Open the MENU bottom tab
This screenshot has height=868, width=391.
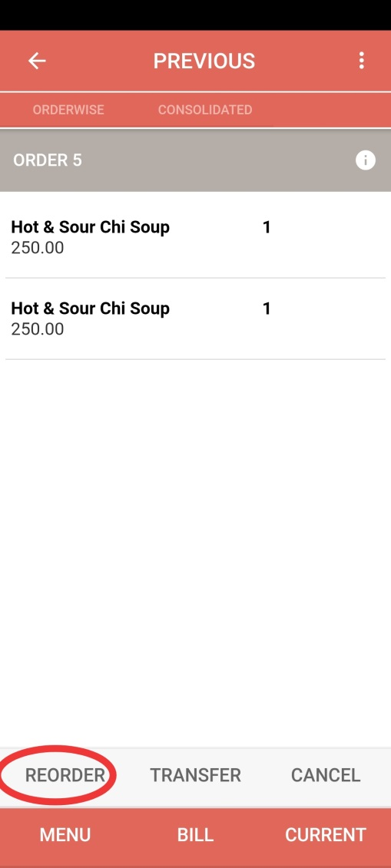pyautogui.click(x=65, y=835)
